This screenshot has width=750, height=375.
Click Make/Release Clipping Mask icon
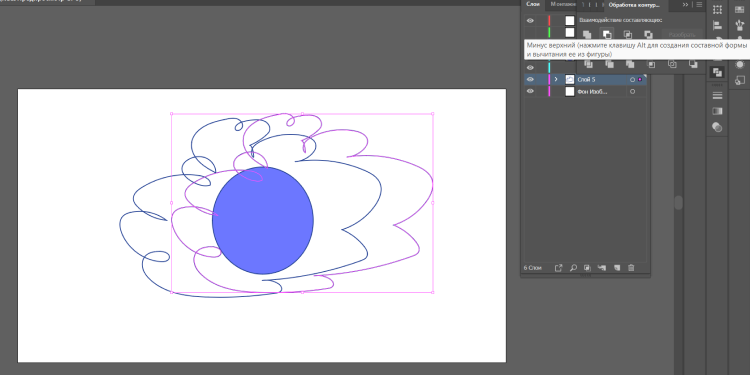[x=587, y=268]
